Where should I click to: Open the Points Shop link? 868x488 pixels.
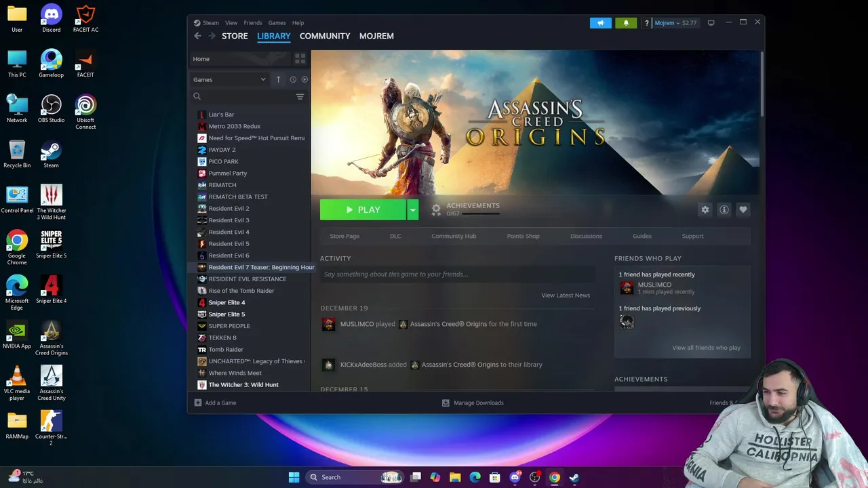click(524, 236)
